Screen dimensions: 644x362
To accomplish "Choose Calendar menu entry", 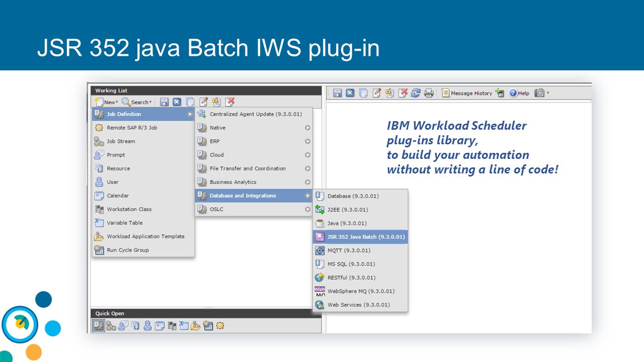I will 143,196.
